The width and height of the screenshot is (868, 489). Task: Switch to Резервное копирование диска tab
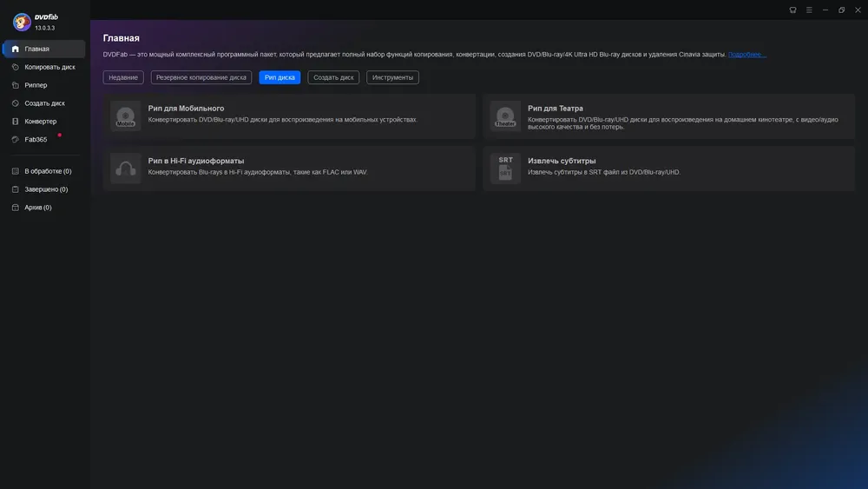(201, 77)
